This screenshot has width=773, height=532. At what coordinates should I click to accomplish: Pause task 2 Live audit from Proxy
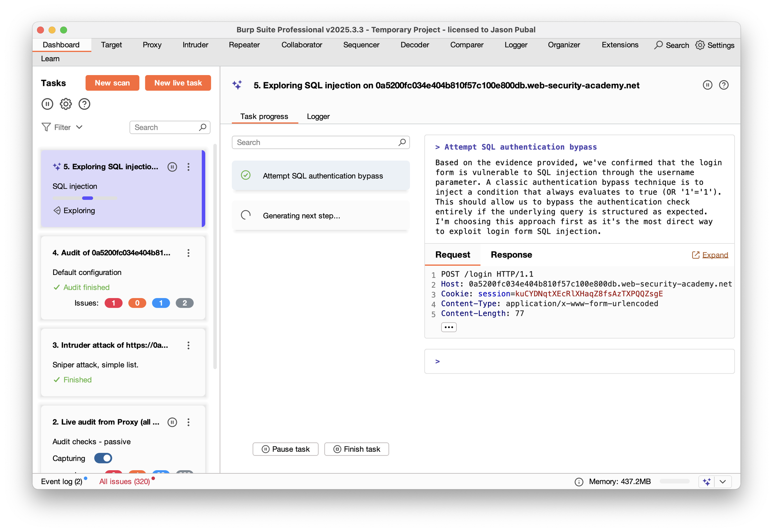(x=172, y=422)
